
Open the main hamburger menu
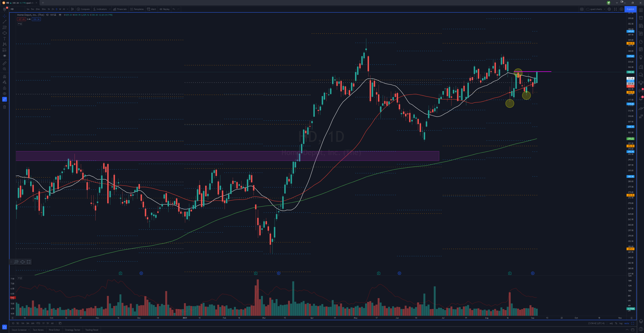point(4,9)
